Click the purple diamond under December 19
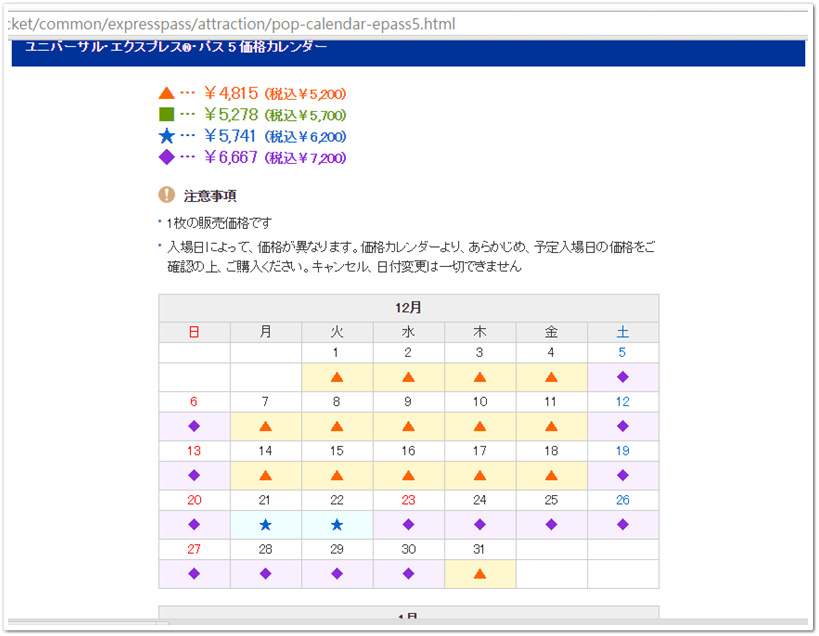Viewport: 819px width, 636px height. coord(623,475)
